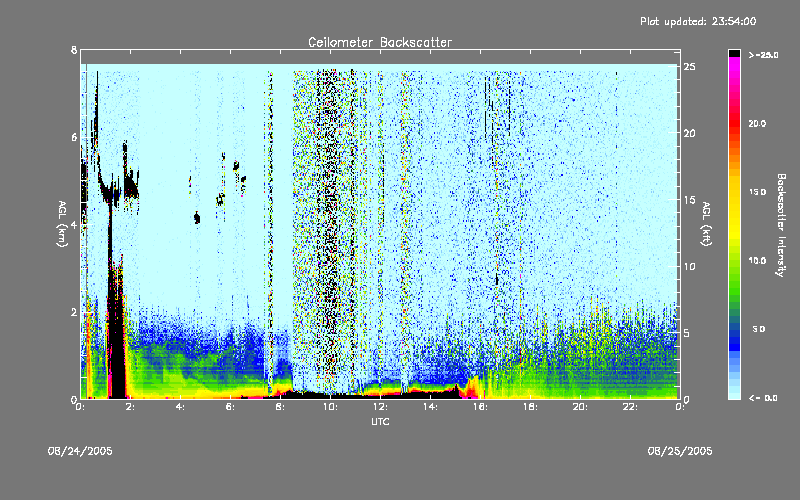The height and width of the screenshot is (500, 800).
Task: Click the 8 km tick on left axis
Action: coord(74,50)
